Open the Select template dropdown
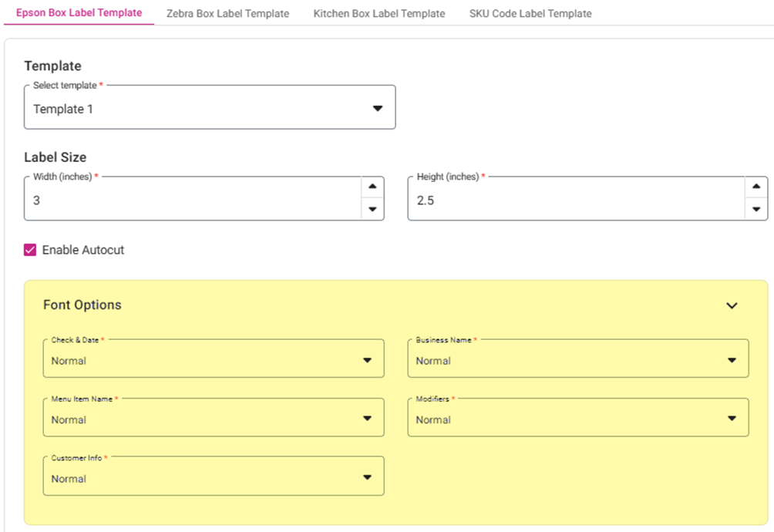Image resolution: width=774 pixels, height=532 pixels. coord(210,109)
